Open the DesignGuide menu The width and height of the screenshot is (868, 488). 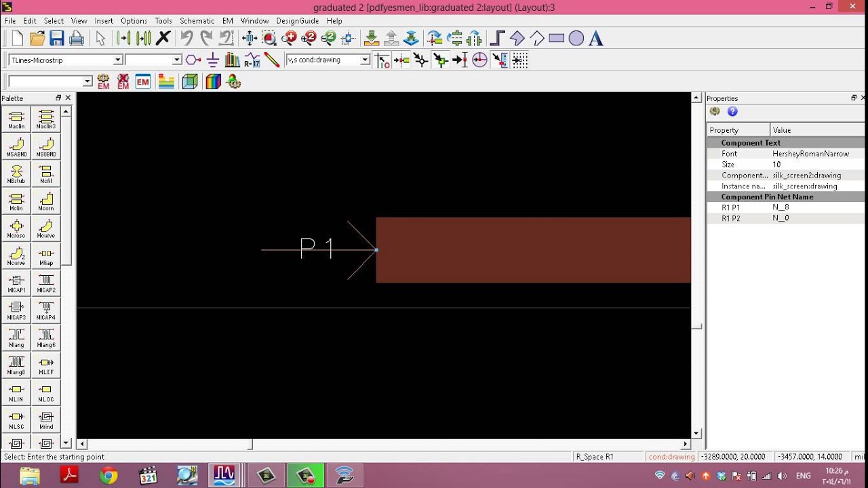[x=297, y=21]
